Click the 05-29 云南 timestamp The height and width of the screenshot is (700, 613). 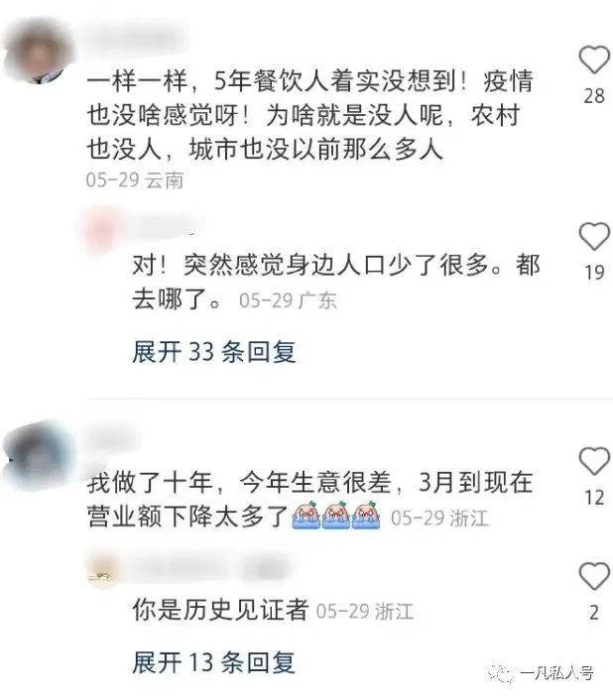135,180
